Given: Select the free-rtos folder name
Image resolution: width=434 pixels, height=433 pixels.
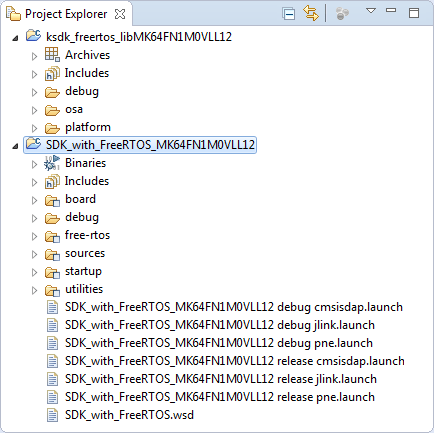Looking at the screenshot, I should pos(87,235).
